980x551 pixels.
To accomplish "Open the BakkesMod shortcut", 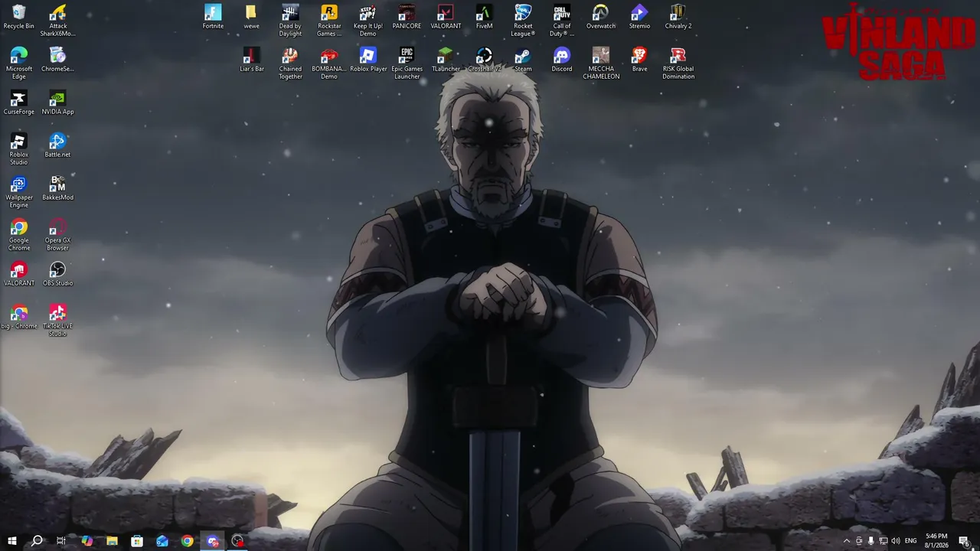I will tap(57, 188).
